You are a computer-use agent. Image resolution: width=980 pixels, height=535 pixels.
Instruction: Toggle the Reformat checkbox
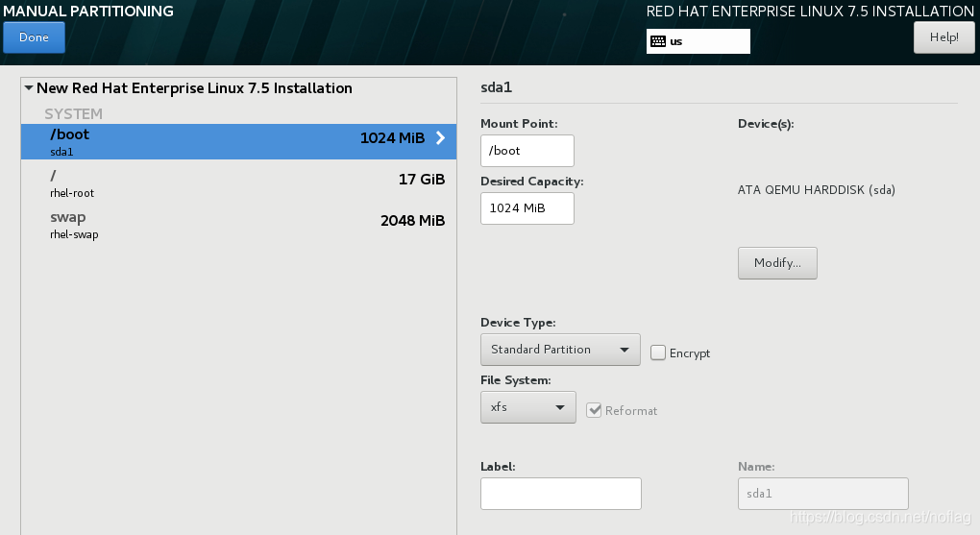pyautogui.click(x=594, y=410)
